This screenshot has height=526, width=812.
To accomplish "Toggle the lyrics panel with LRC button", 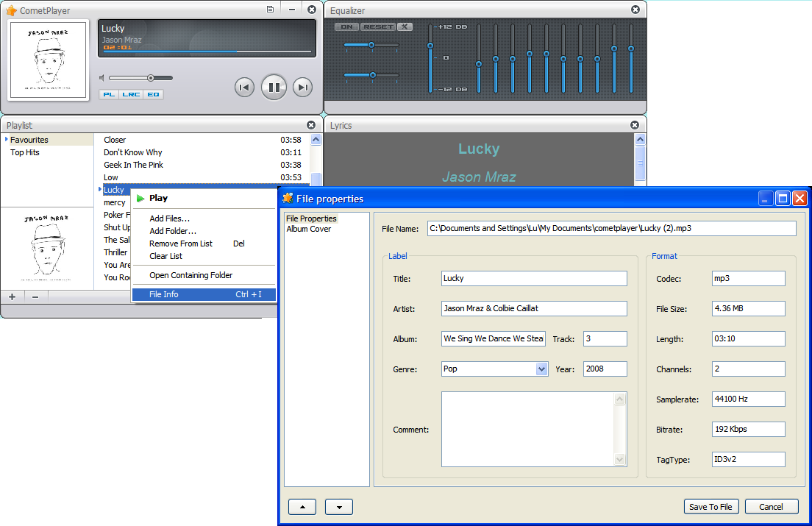I will (x=131, y=94).
